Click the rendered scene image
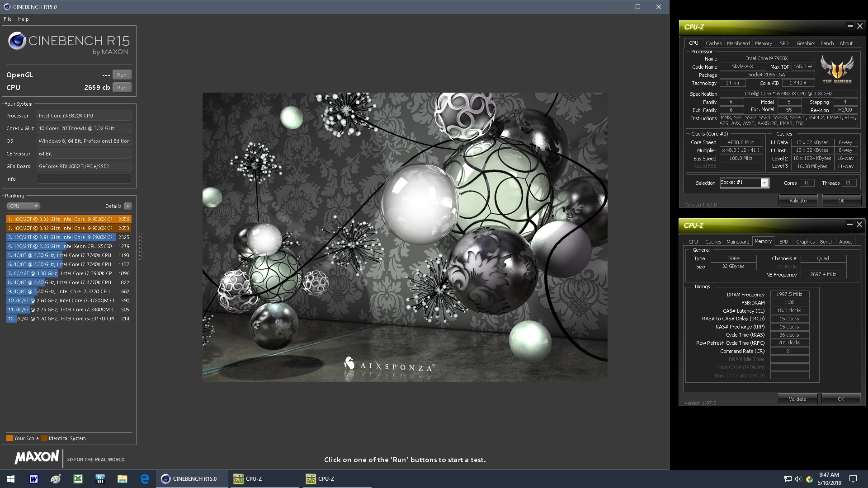This screenshot has height=488, width=868. click(405, 237)
